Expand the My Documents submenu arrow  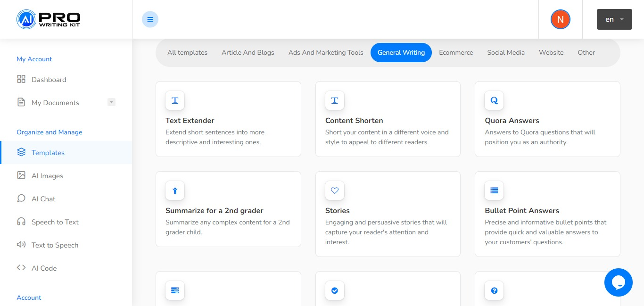[x=111, y=102]
